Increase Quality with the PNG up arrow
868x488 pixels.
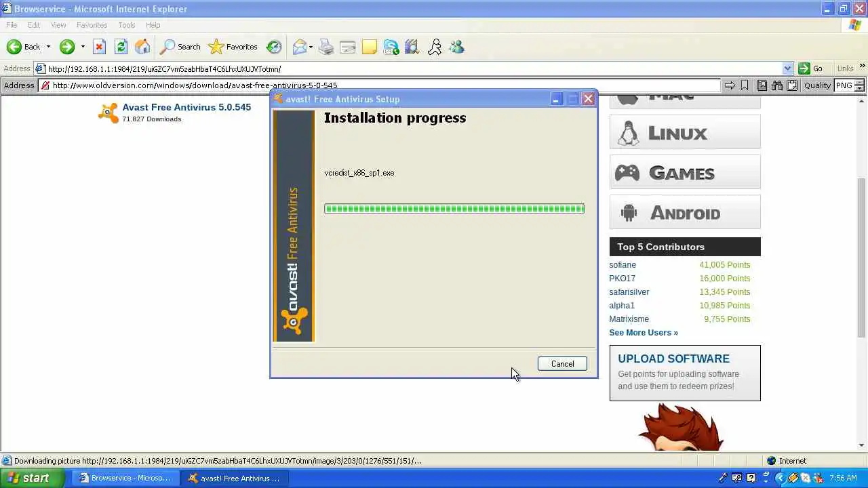[859, 82]
